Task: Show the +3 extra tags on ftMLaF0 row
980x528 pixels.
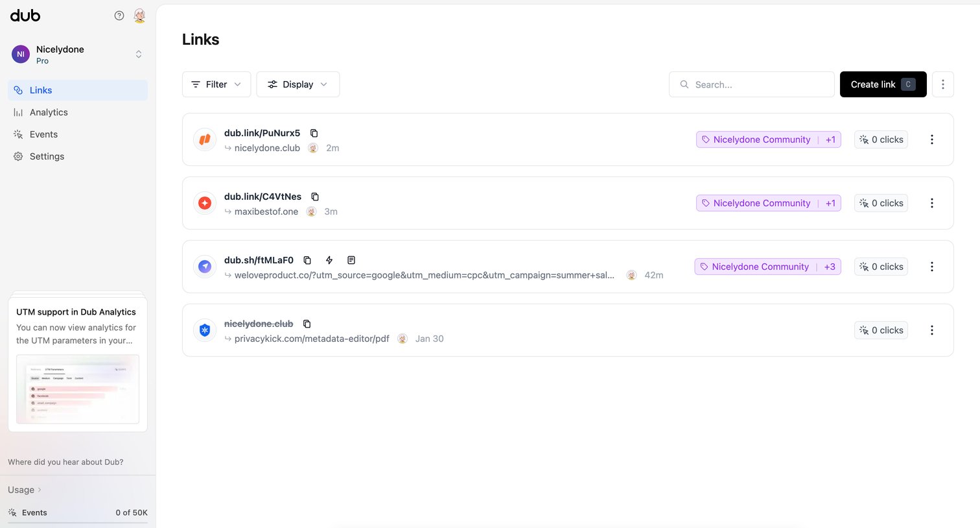Action: (830, 267)
